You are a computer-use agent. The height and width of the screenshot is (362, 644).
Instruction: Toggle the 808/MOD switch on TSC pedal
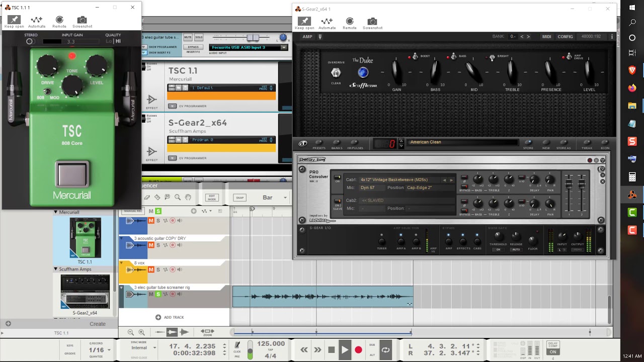coord(47,92)
